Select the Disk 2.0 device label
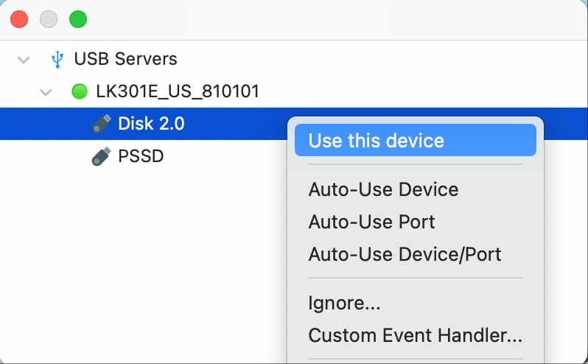This screenshot has width=588, height=364. pyautogui.click(x=151, y=124)
